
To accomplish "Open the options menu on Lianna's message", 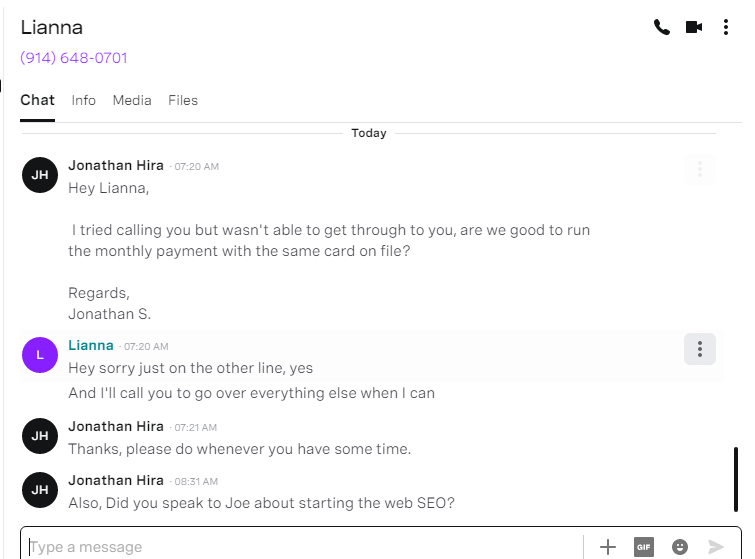I will (x=700, y=349).
